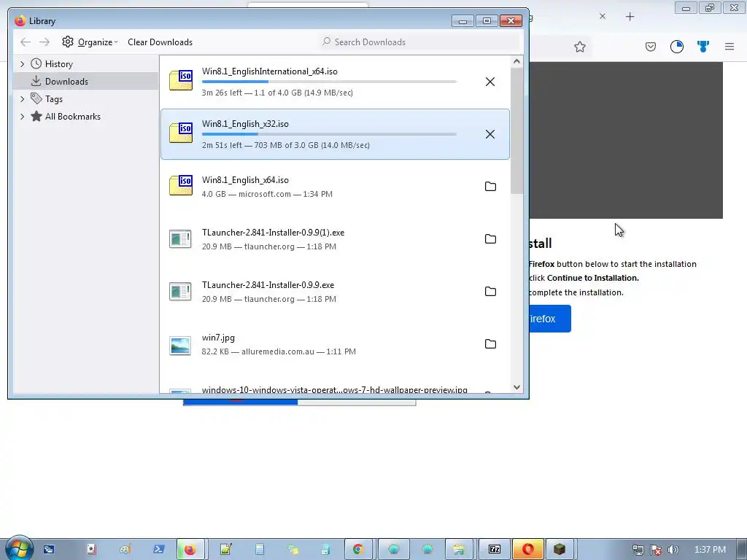Select the Win8.1_English_x64.iso file name
The image size is (747, 560).
pyautogui.click(x=245, y=180)
